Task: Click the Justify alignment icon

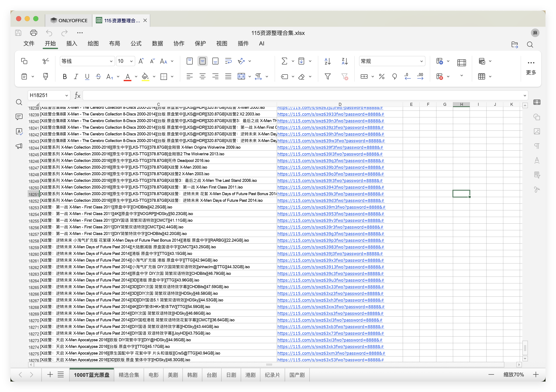Action: coord(228,76)
